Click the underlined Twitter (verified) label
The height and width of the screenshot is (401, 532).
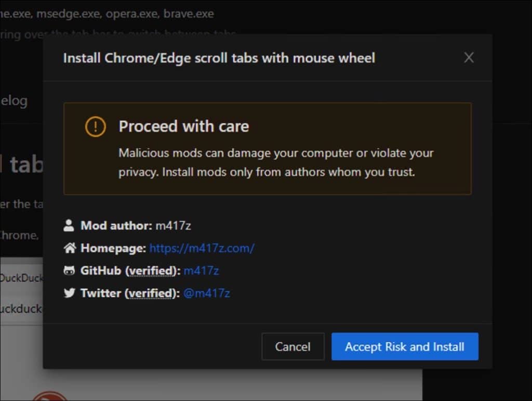point(130,293)
